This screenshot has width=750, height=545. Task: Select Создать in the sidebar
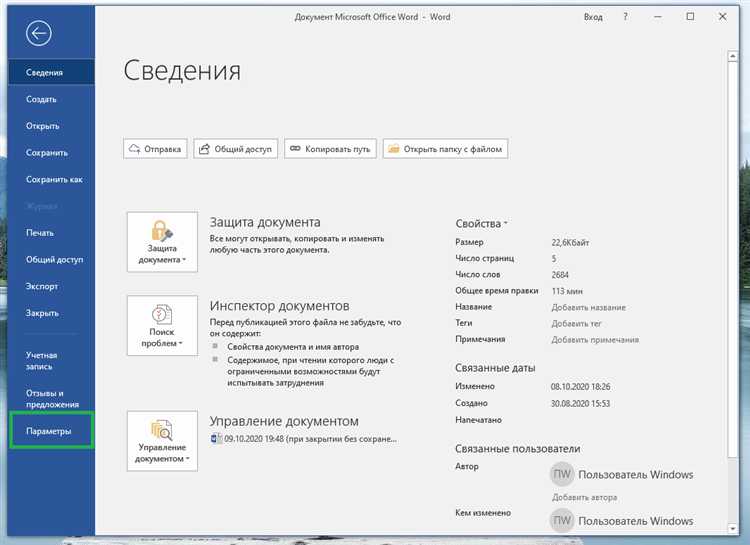click(x=51, y=99)
